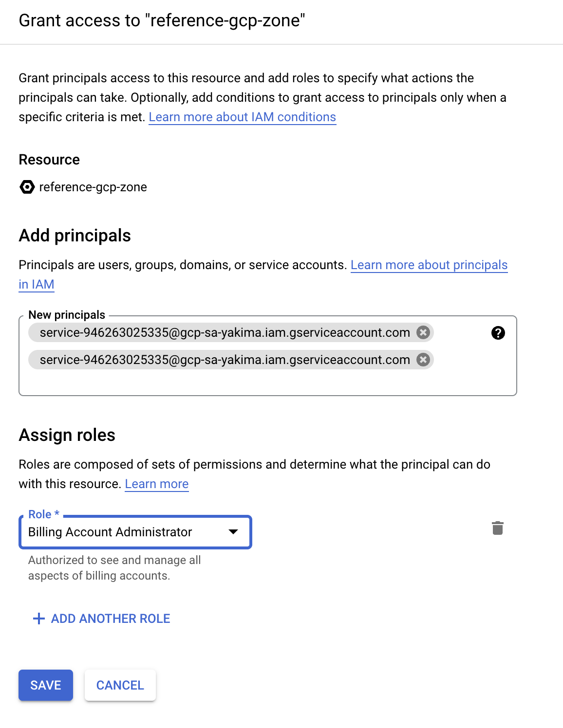The image size is (563, 728).
Task: Click ADD ANOTHER ROLE text button
Action: coord(111,619)
